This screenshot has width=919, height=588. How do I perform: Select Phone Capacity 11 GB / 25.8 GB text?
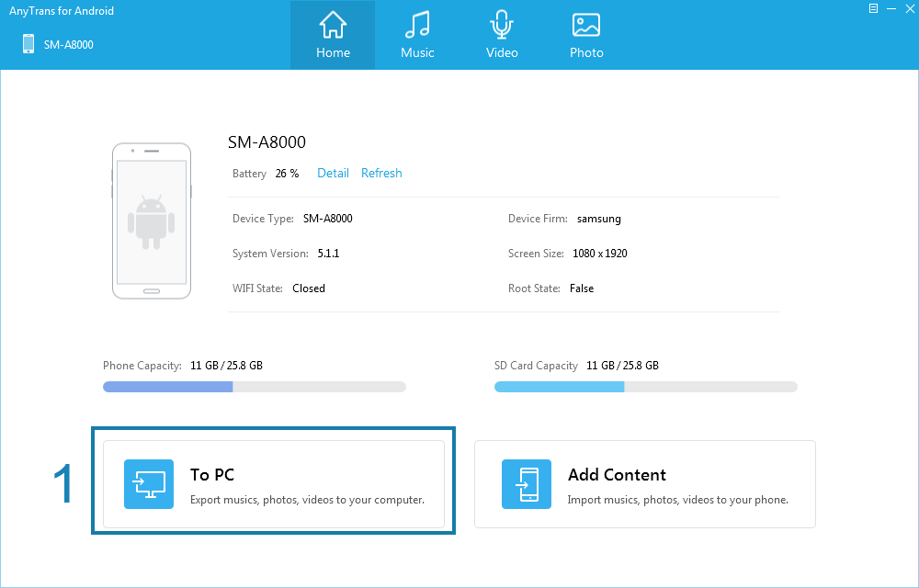[226, 366]
